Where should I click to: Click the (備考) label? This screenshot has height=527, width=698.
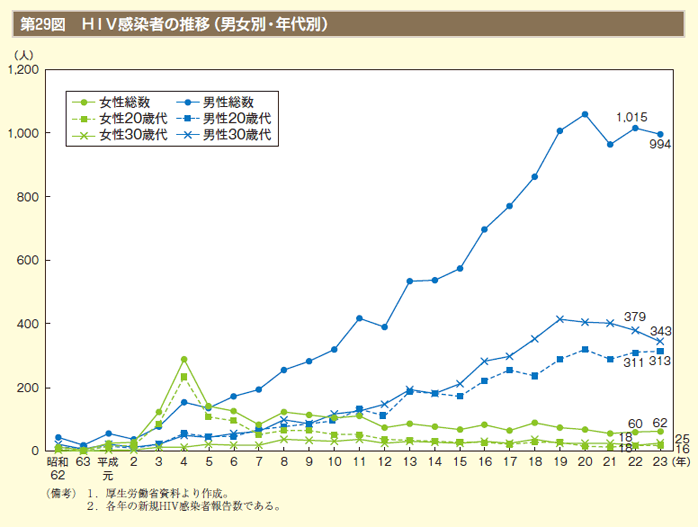coord(61,494)
